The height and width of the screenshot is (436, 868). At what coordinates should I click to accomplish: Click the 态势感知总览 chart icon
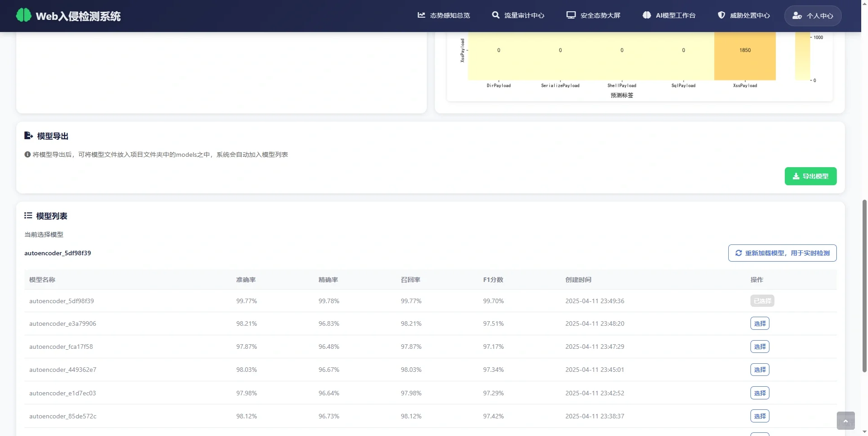[421, 15]
